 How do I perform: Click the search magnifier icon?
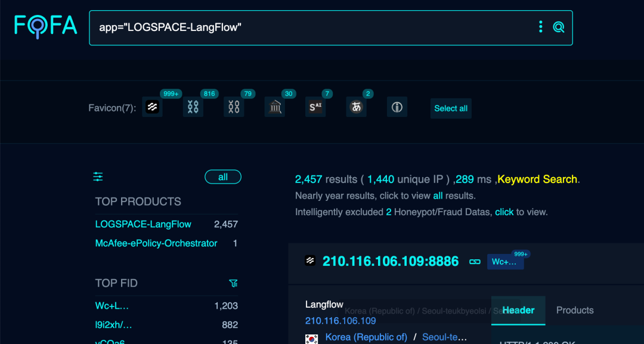[559, 27]
